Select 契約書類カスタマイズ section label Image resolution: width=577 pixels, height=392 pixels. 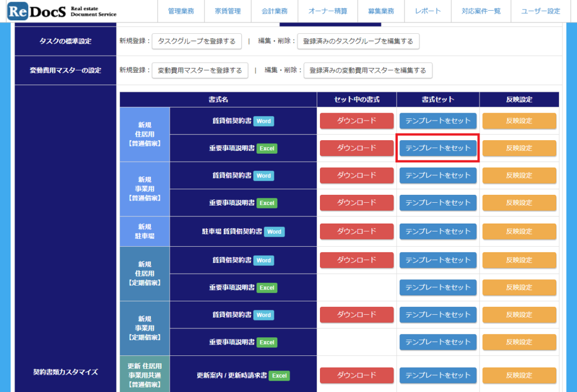tap(65, 372)
